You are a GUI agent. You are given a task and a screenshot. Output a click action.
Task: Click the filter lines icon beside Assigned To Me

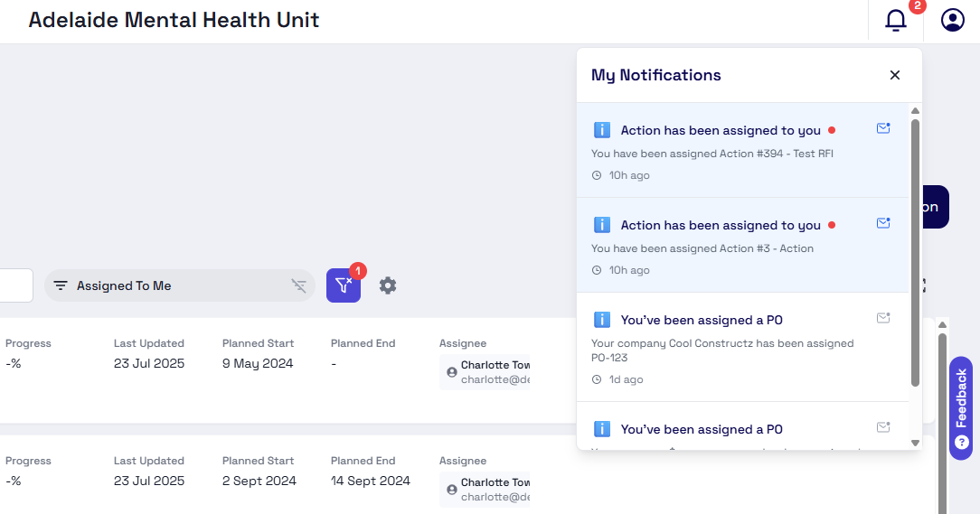[61, 285]
